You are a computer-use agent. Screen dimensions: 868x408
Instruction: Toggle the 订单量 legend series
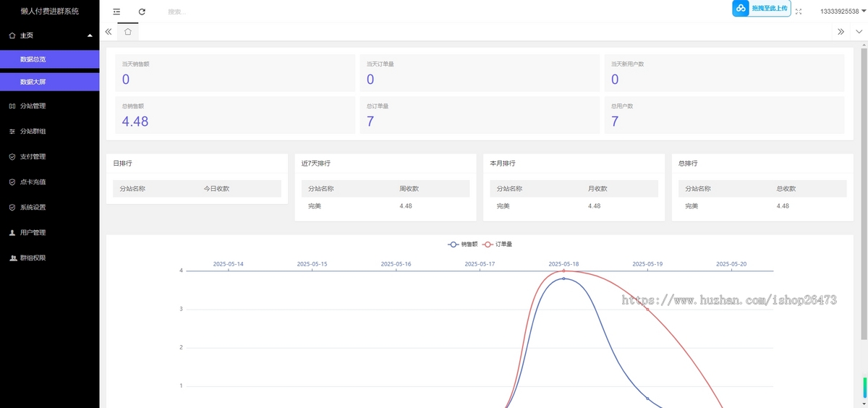tap(498, 245)
